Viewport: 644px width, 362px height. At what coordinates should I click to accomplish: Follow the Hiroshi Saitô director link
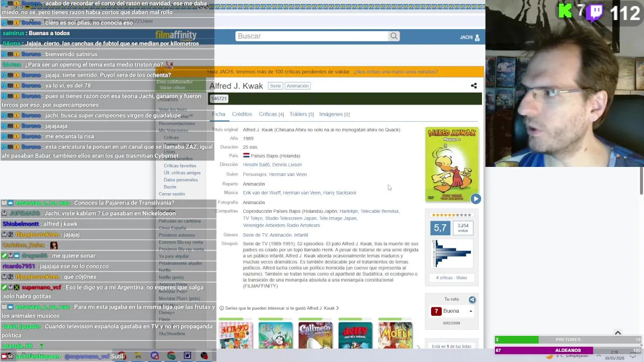point(257,164)
